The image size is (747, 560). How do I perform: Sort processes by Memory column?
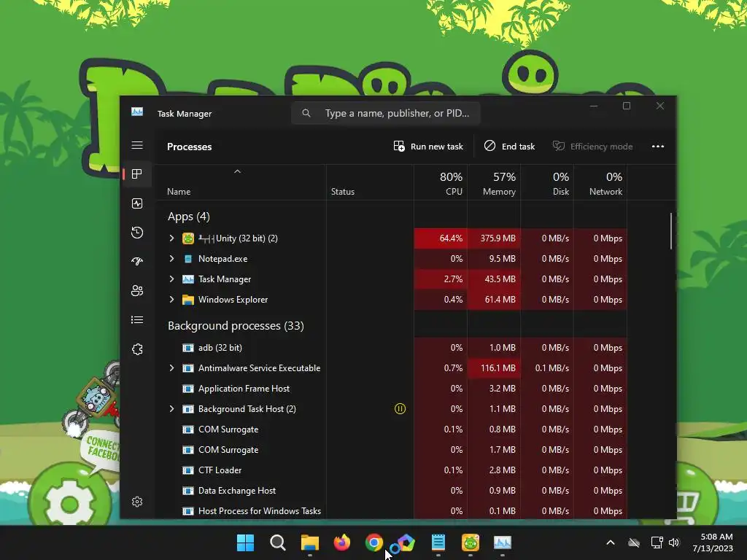click(494, 183)
